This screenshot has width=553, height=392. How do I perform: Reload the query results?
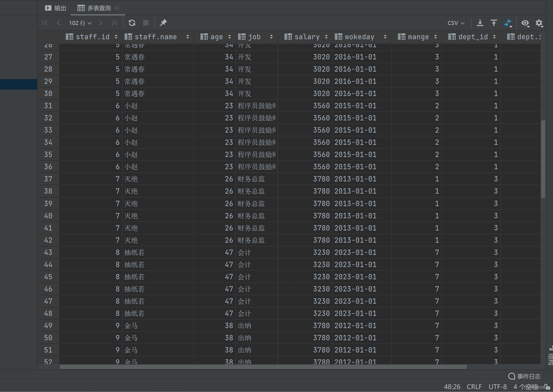(132, 23)
